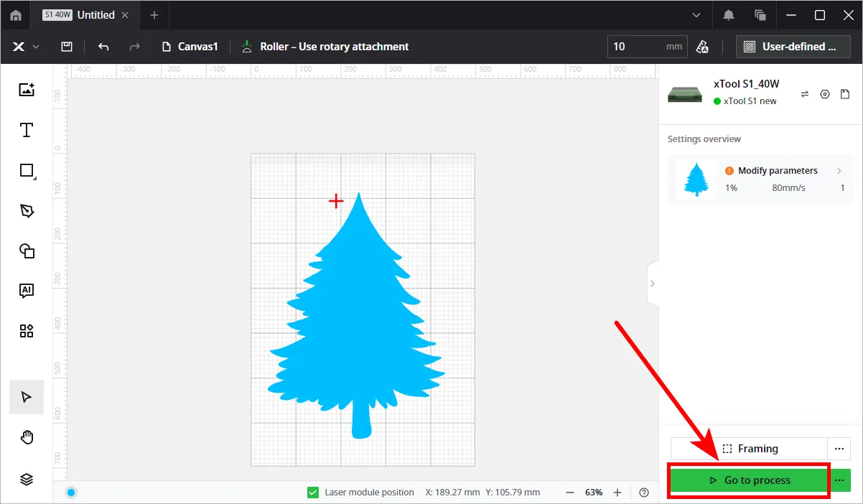Undo the last action
The width and height of the screenshot is (863, 504).
(x=103, y=47)
